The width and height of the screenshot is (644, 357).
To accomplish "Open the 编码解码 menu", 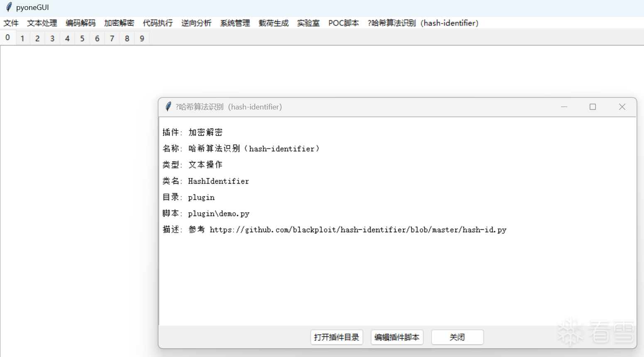I will coord(80,23).
